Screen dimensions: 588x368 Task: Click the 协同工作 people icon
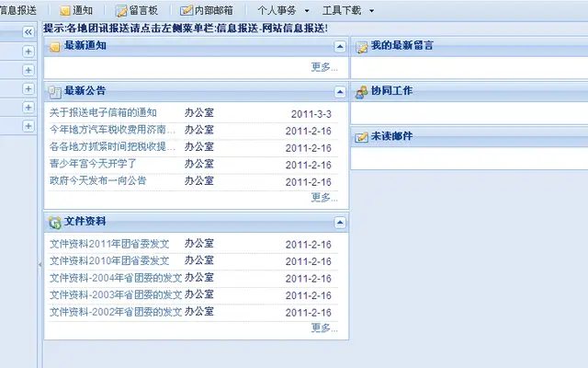point(361,92)
